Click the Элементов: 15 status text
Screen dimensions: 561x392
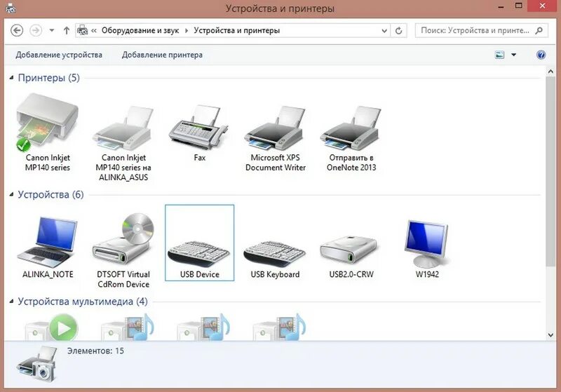[x=95, y=351]
